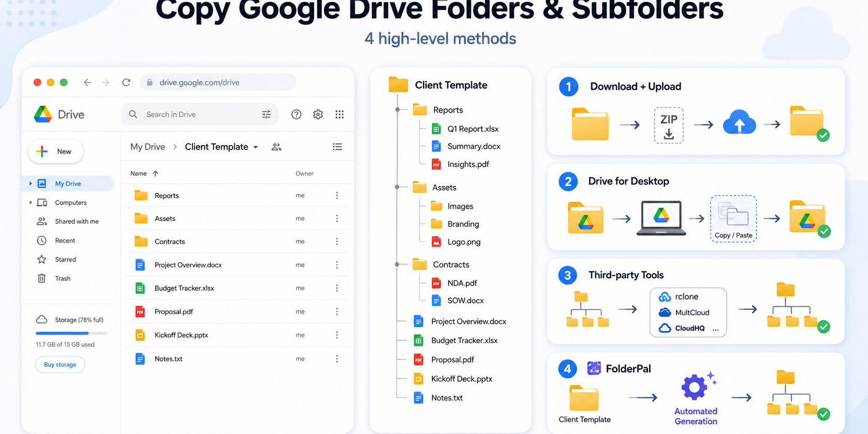Toggle the Name sort direction arrow
Viewport: 868px width, 434px height.
pos(155,173)
